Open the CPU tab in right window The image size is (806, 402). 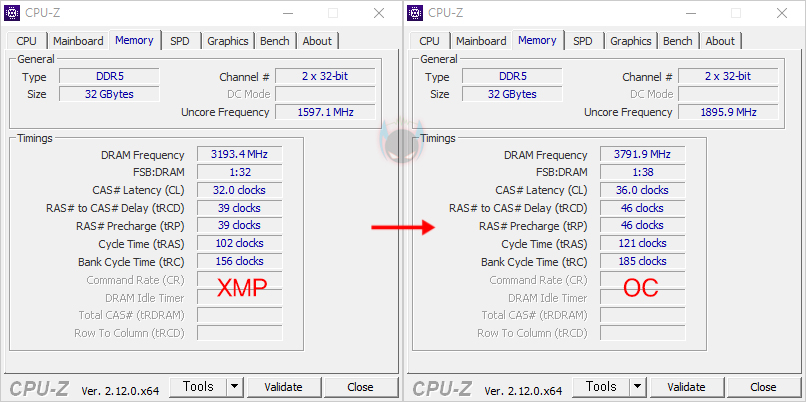pos(430,41)
